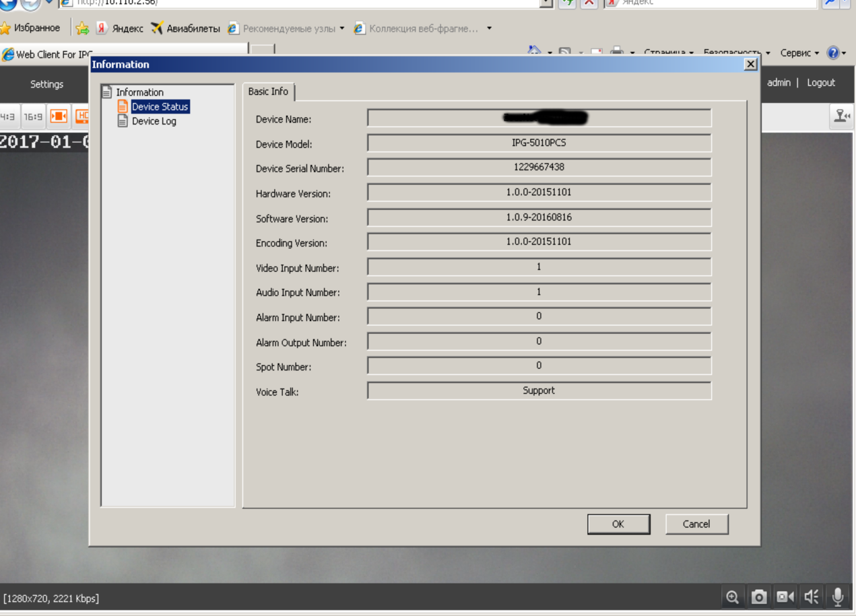Open the Авиабилеты bookmark

185,28
